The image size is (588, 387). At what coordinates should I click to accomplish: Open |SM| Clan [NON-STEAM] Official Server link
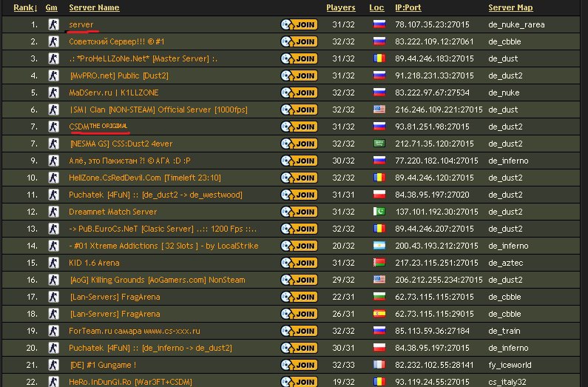pyautogui.click(x=158, y=110)
